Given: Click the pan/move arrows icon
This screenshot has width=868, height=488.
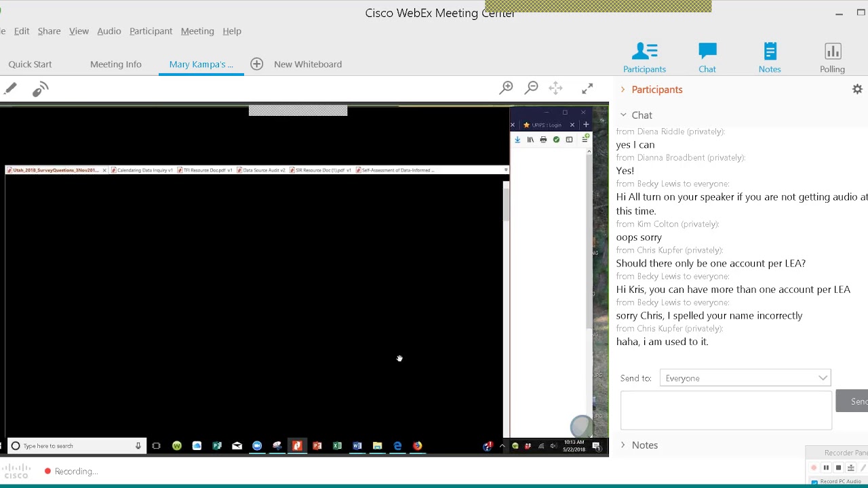Looking at the screenshot, I should click(x=555, y=88).
